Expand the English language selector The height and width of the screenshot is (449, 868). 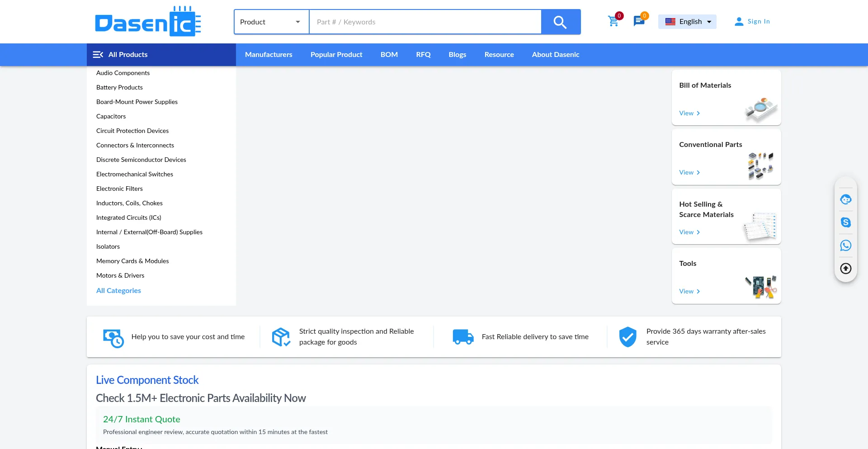[687, 22]
